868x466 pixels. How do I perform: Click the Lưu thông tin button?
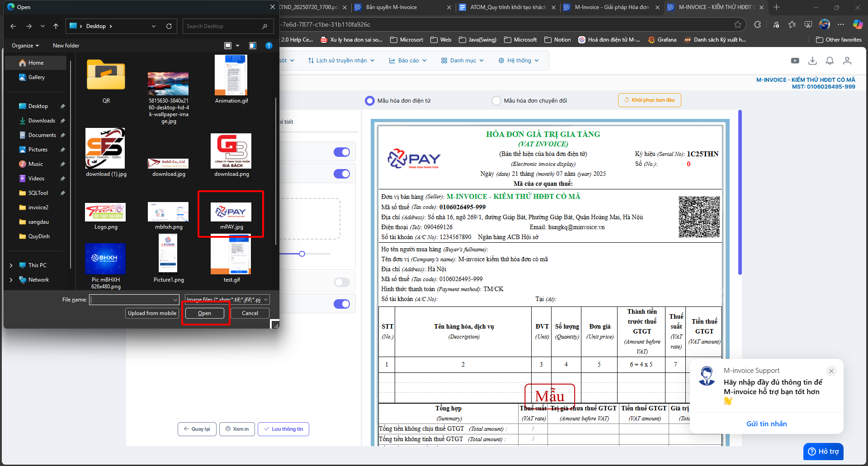coord(283,429)
